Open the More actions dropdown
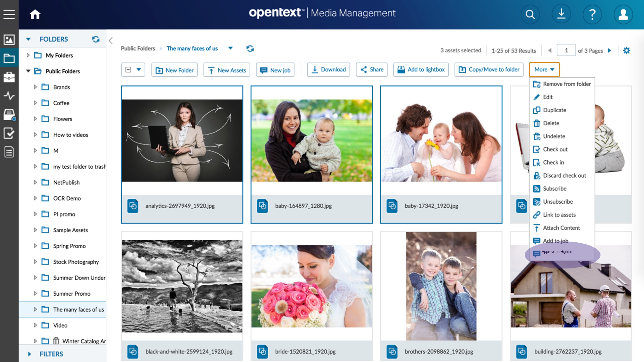This screenshot has width=644, height=362. pyautogui.click(x=544, y=70)
